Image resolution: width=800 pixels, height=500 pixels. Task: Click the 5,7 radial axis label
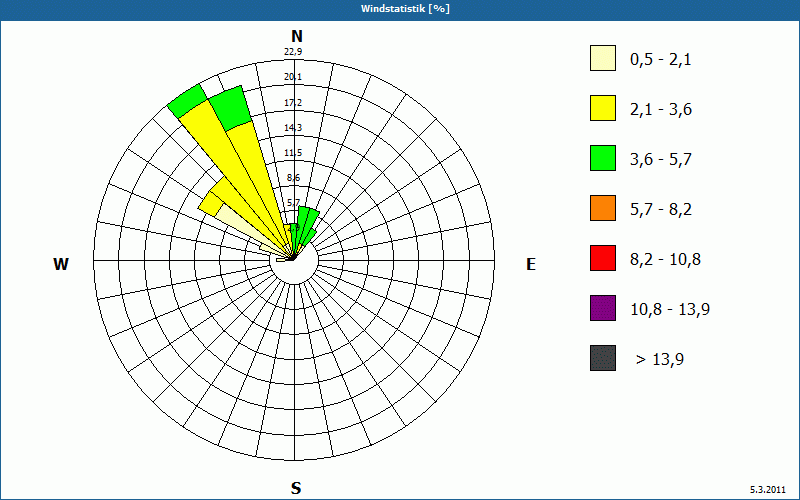click(293, 203)
